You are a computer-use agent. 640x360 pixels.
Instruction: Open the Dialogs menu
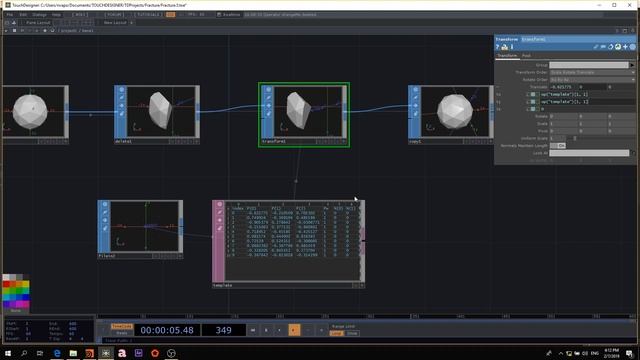point(40,15)
